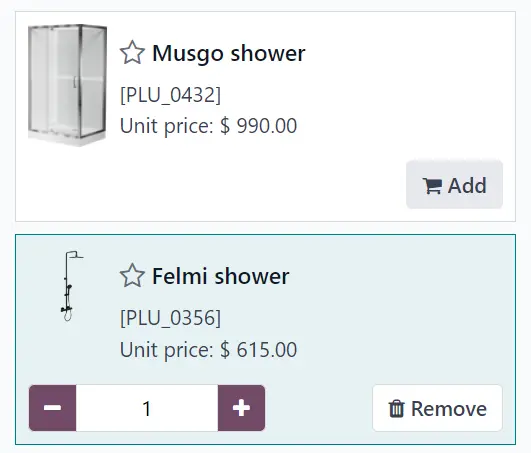The image size is (531, 453).
Task: Select the Musgo shower product title
Action: click(x=229, y=53)
